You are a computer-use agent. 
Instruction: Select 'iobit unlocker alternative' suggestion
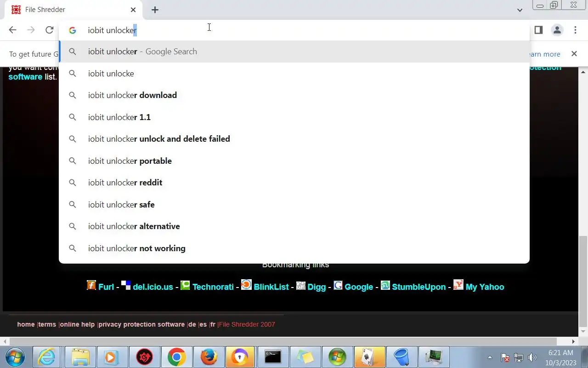(x=294, y=226)
